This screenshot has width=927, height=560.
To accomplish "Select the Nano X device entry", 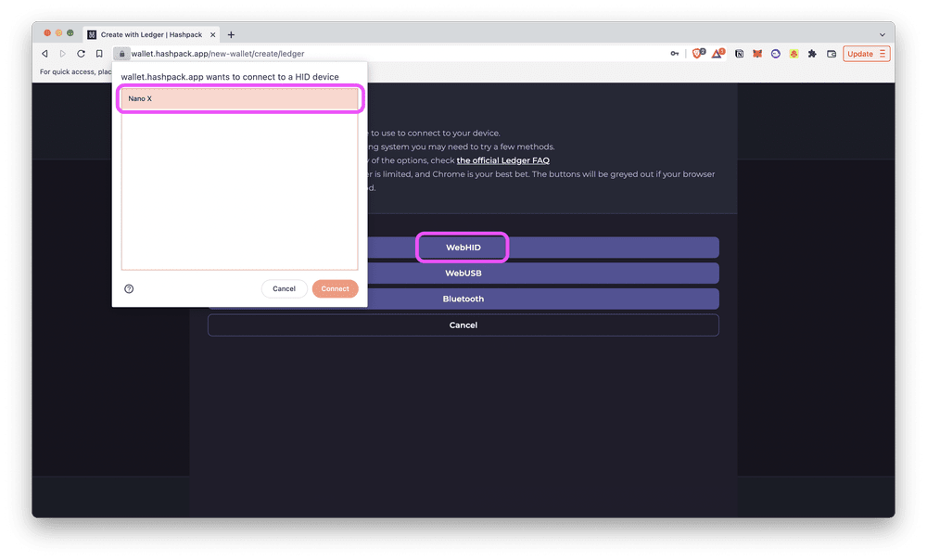I will pyautogui.click(x=239, y=98).
